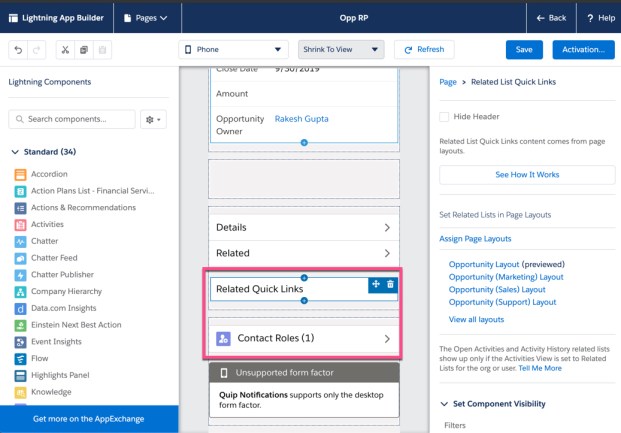The height and width of the screenshot is (433, 621).
Task: Click the Lightning App Builder logo icon
Action: pyautogui.click(x=13, y=18)
